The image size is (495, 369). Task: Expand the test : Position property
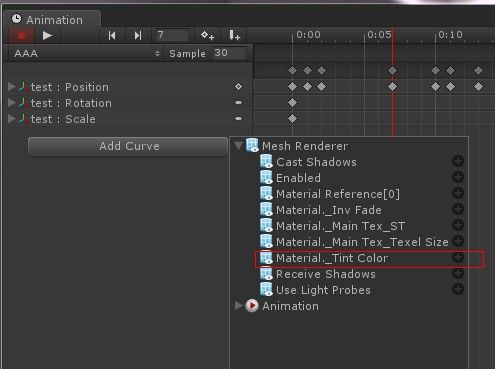[12, 87]
